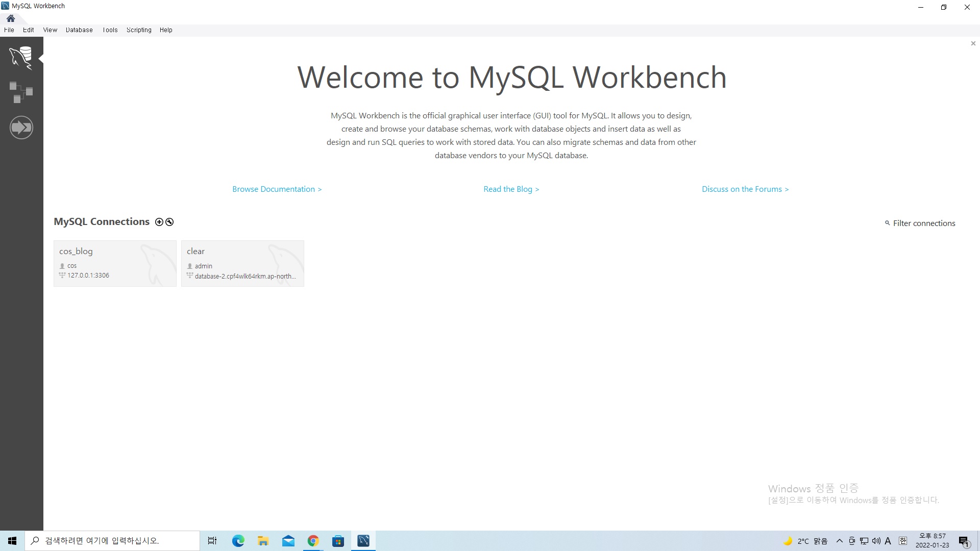Open the MySQL connections sidebar icon

pos(21,58)
